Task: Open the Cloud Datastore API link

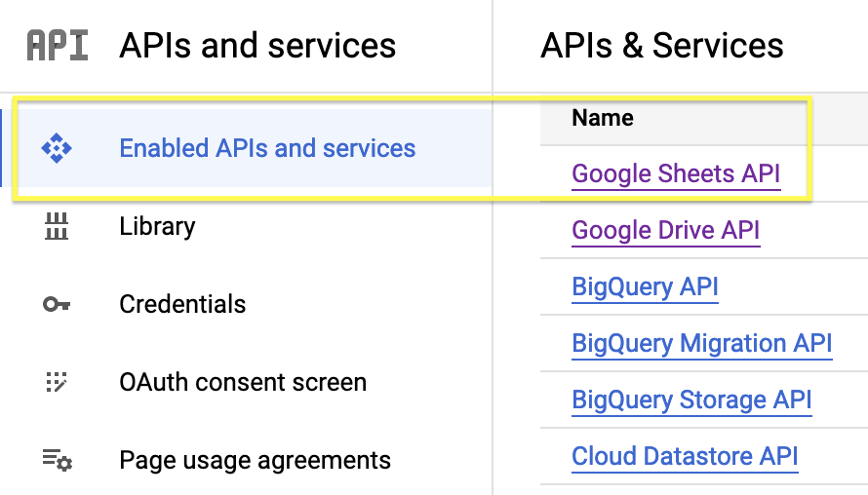Action: pyautogui.click(x=685, y=457)
